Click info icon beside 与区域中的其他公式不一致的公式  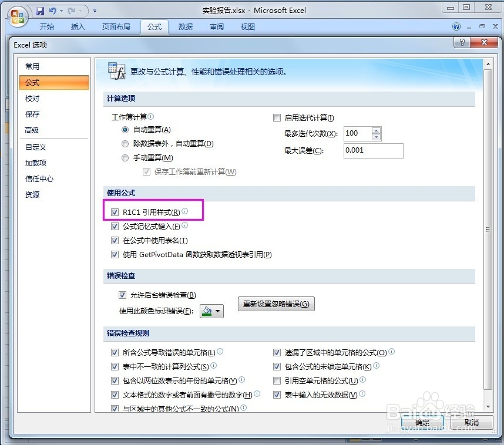[244, 408]
